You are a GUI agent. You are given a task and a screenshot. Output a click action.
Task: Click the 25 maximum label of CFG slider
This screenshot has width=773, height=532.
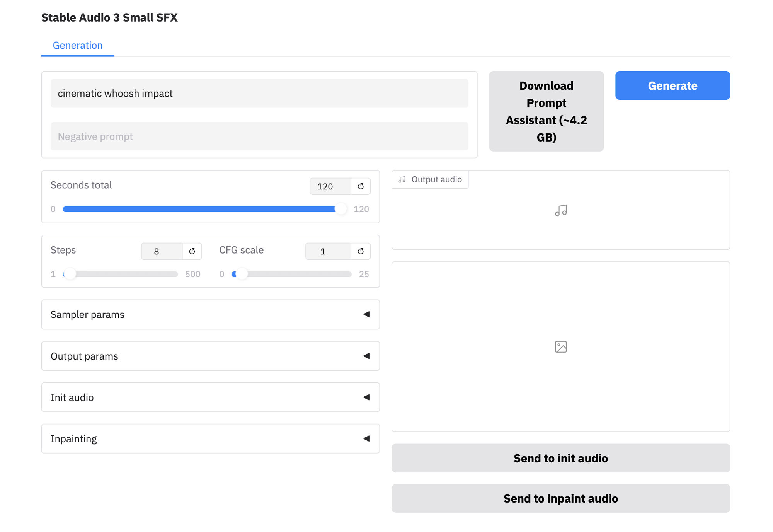click(364, 274)
